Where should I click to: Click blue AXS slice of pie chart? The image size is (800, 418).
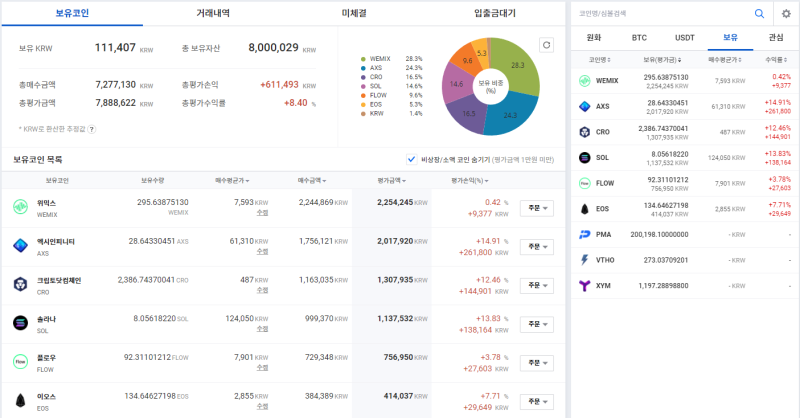[510, 115]
